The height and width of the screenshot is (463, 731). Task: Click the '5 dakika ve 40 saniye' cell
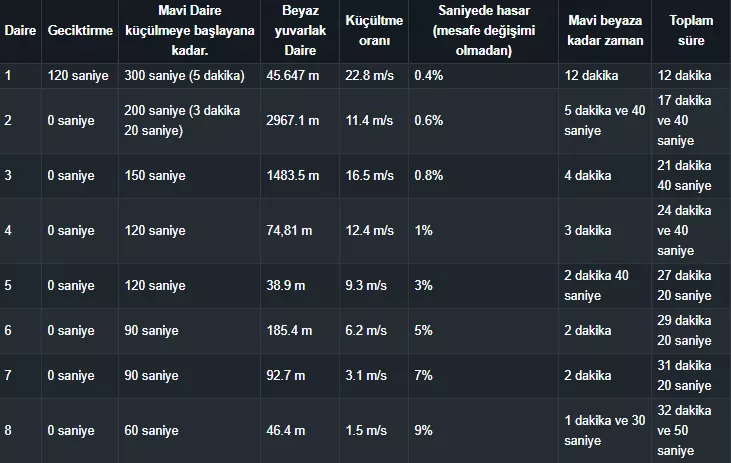pyautogui.click(x=604, y=120)
